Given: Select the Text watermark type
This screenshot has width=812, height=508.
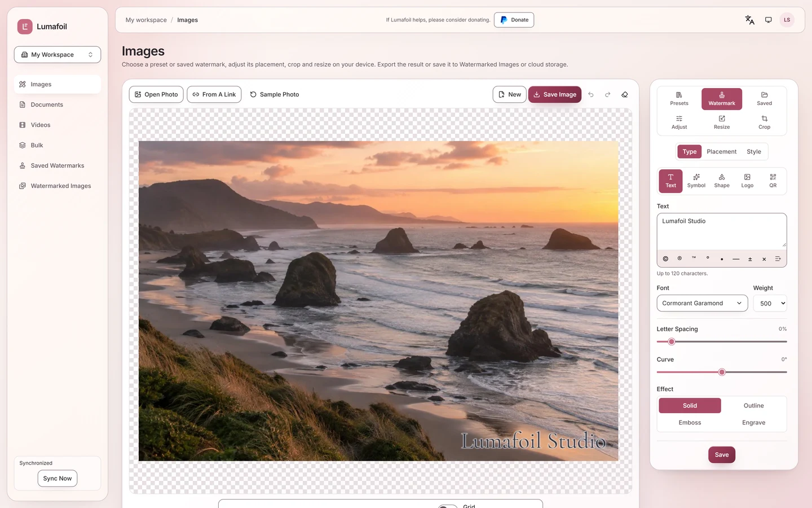Looking at the screenshot, I should click(x=670, y=181).
